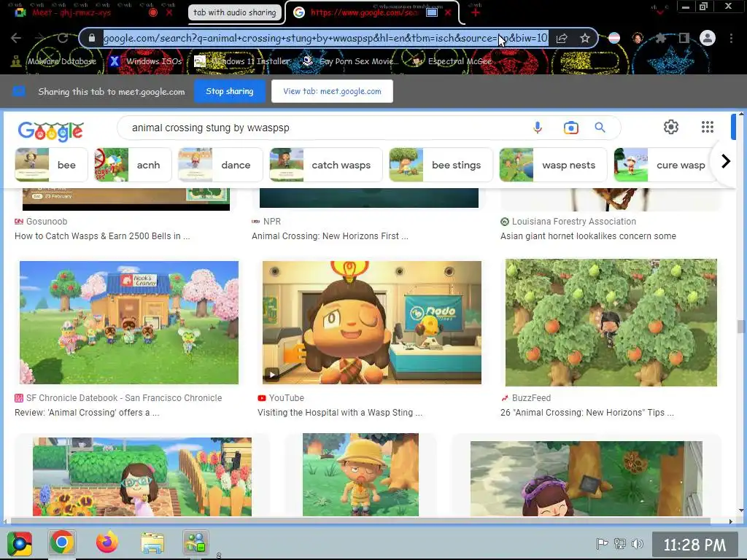This screenshot has height=560, width=747.
Task: Open the Louisiana Forestry Association result link
Action: [x=588, y=236]
